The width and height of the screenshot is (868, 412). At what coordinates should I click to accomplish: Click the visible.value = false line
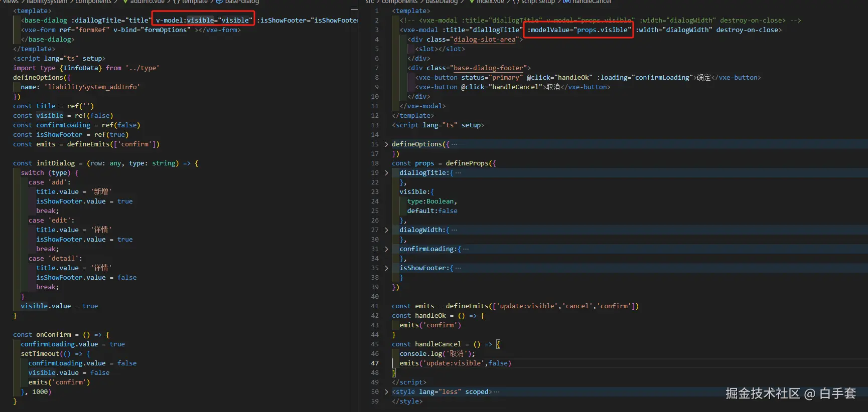click(x=69, y=373)
